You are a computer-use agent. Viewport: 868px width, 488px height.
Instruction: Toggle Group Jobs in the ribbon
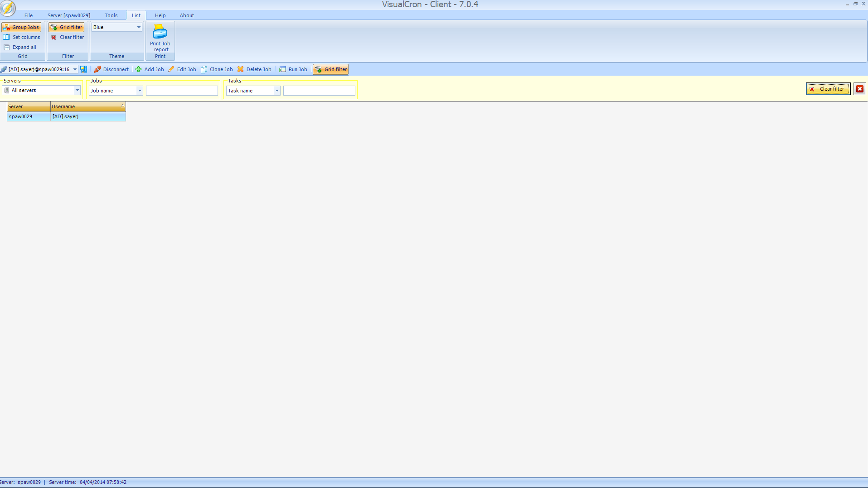pyautogui.click(x=21, y=27)
